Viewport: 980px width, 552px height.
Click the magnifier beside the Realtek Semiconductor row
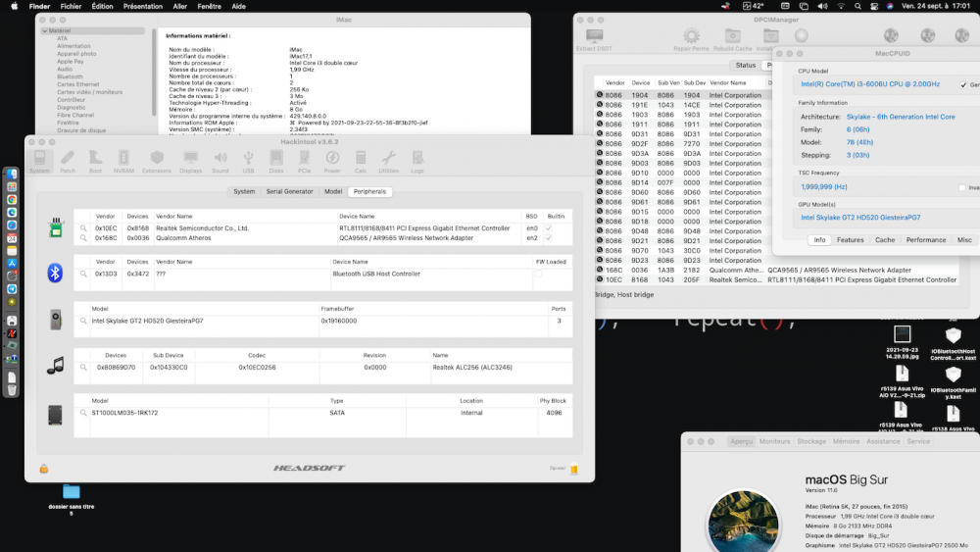83,228
